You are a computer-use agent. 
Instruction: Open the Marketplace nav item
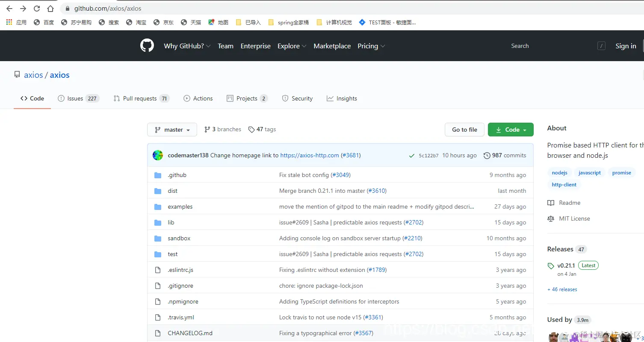pyautogui.click(x=332, y=46)
